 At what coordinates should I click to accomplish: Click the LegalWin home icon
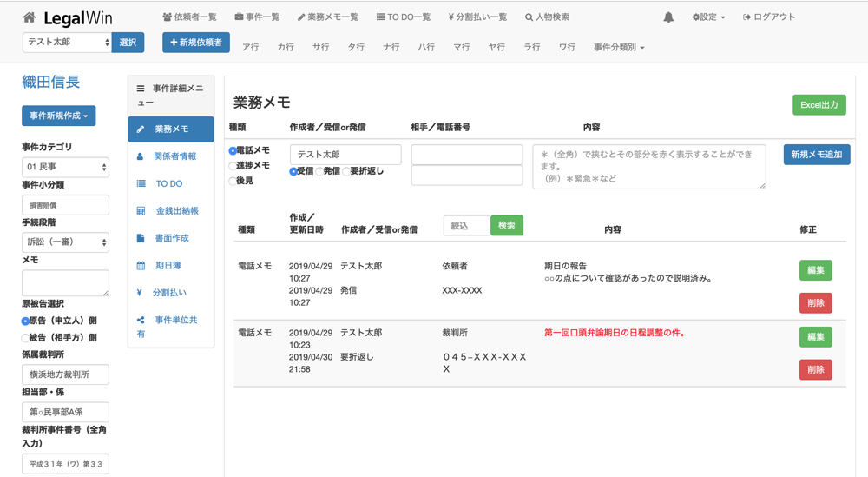[29, 17]
